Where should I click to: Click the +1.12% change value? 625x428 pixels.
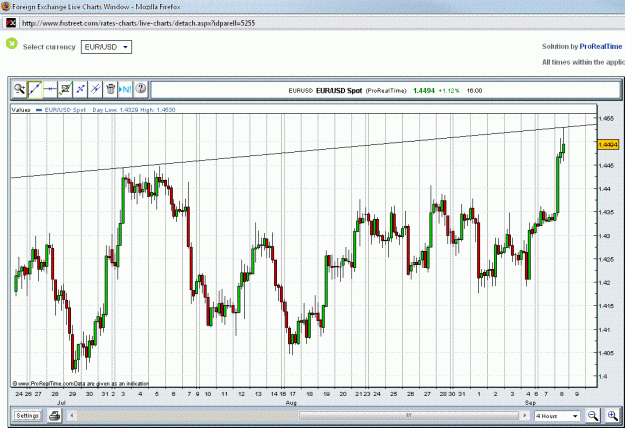(x=449, y=90)
